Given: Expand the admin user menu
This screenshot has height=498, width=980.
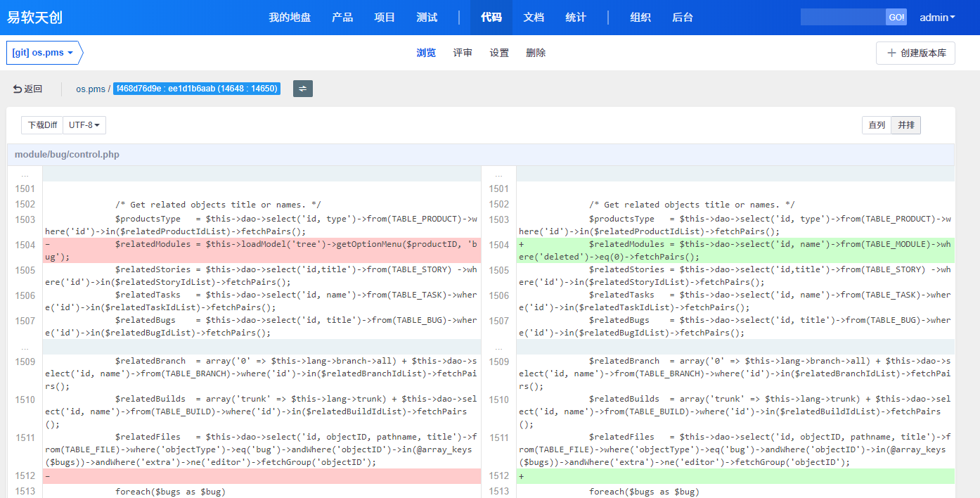Looking at the screenshot, I should pyautogui.click(x=937, y=18).
